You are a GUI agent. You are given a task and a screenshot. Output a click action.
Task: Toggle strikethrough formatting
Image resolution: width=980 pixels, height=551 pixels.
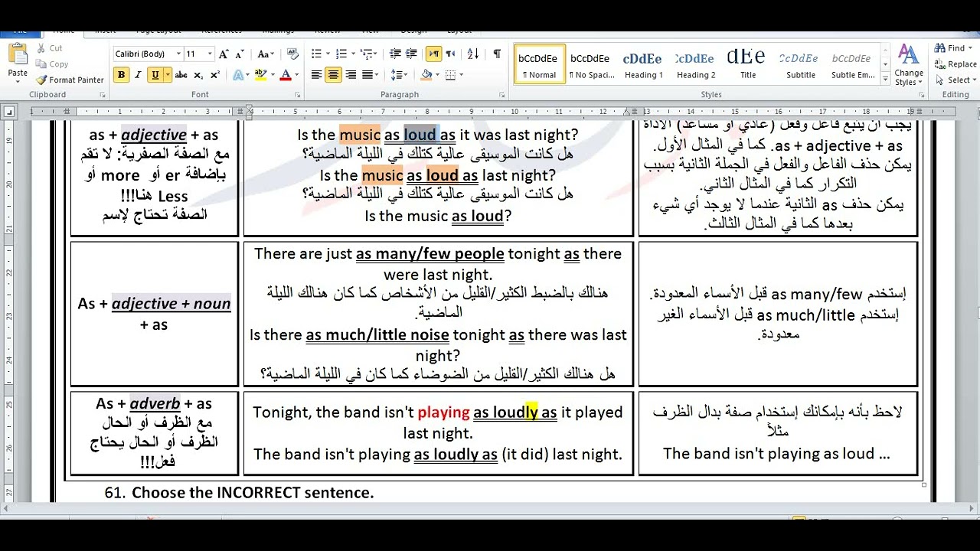coord(181,75)
